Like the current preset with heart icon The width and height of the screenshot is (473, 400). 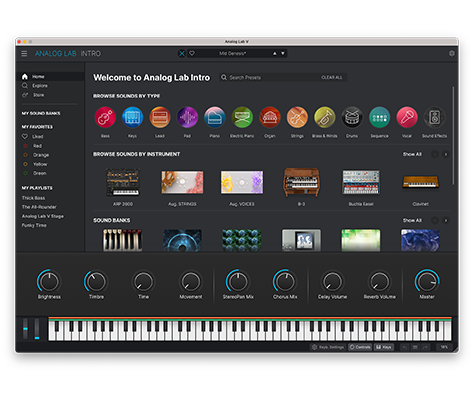tap(192, 53)
